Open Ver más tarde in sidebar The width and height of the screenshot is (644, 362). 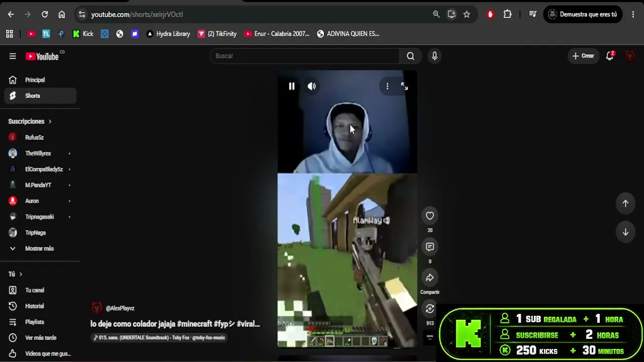coord(40,338)
